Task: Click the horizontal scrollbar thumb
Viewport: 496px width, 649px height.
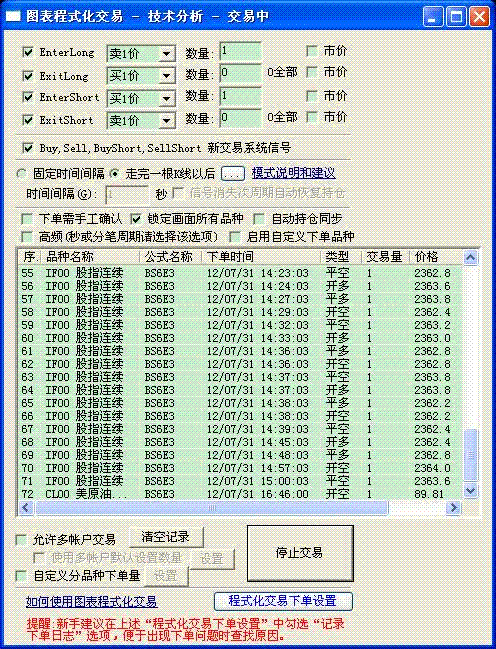Action: 212,507
